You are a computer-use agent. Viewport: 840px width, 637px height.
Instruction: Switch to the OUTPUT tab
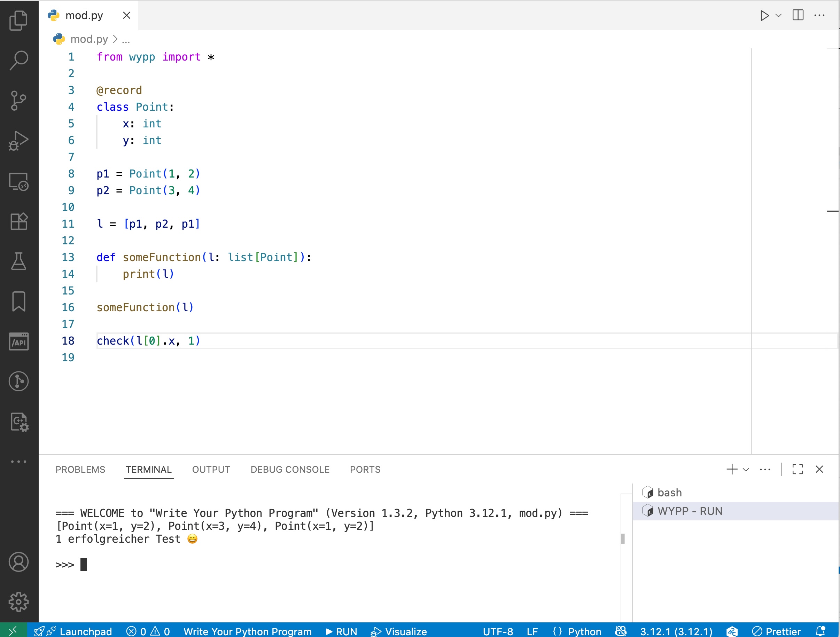click(x=211, y=469)
